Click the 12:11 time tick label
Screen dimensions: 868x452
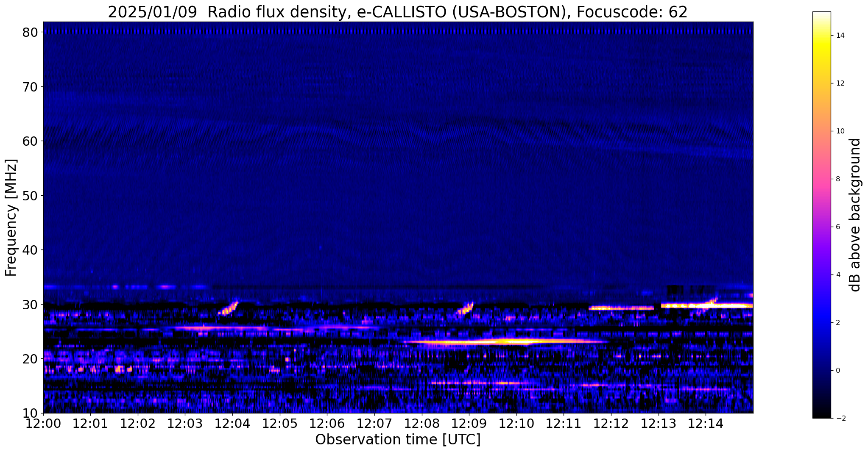click(564, 423)
